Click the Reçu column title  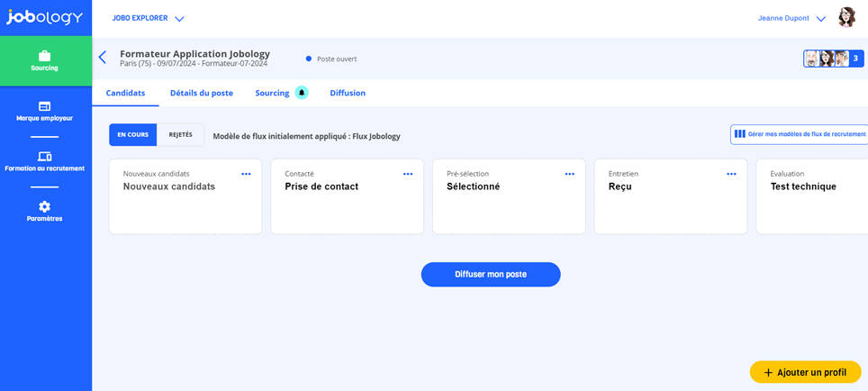point(620,186)
